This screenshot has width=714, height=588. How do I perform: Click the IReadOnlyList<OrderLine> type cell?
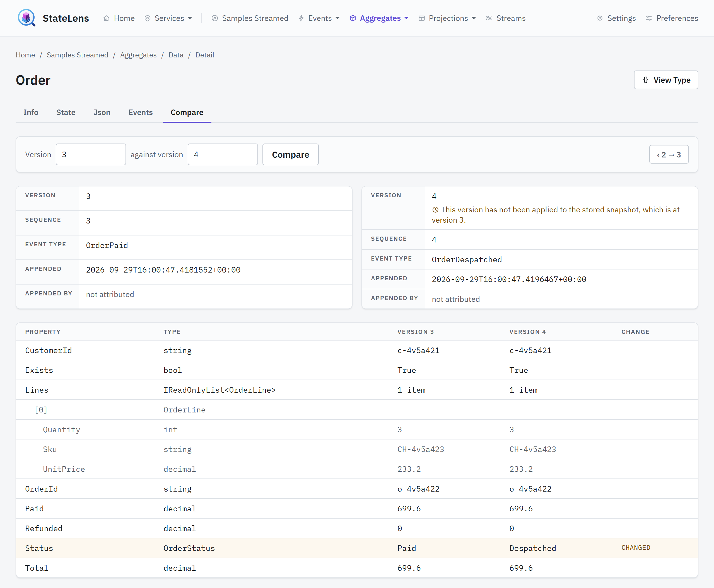pyautogui.click(x=220, y=390)
